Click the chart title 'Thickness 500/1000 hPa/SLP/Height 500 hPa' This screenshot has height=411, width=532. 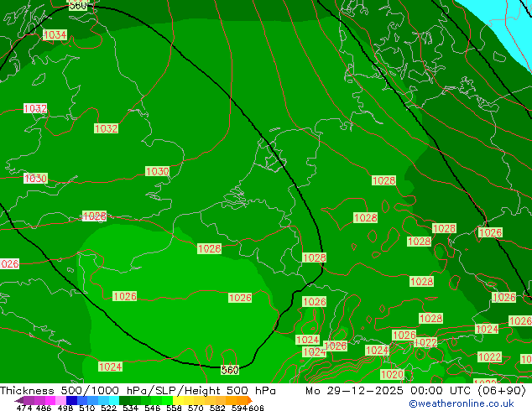pos(138,391)
